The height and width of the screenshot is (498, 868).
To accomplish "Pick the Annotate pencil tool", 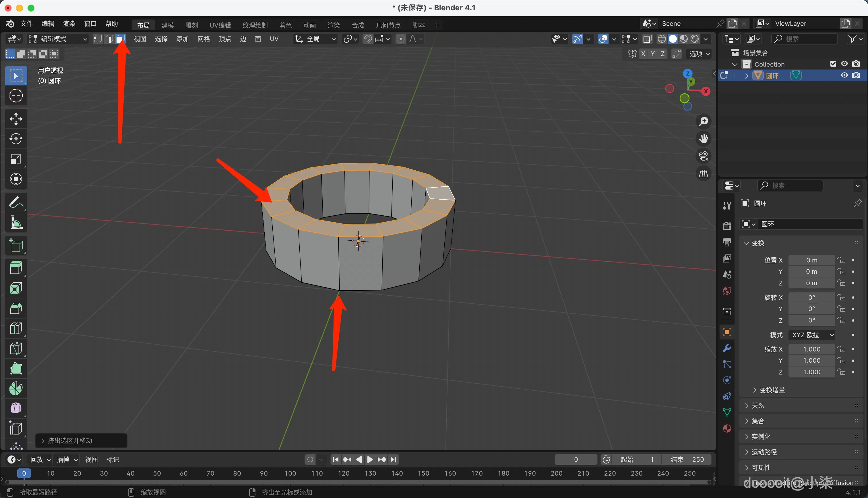I will point(16,202).
